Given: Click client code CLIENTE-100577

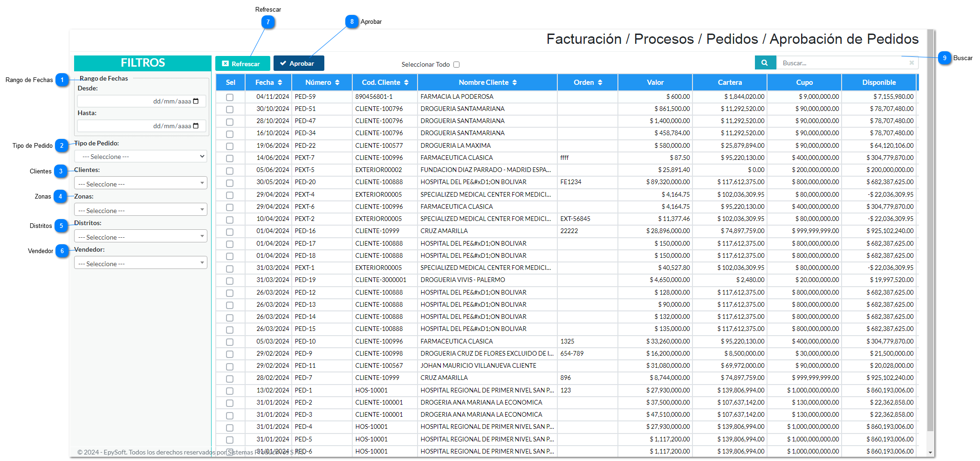Looking at the screenshot, I should tap(379, 145).
